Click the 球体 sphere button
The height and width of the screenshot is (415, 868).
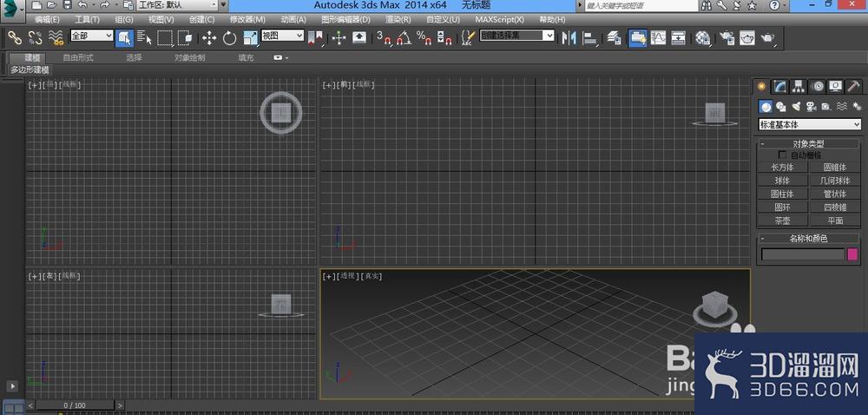click(782, 181)
